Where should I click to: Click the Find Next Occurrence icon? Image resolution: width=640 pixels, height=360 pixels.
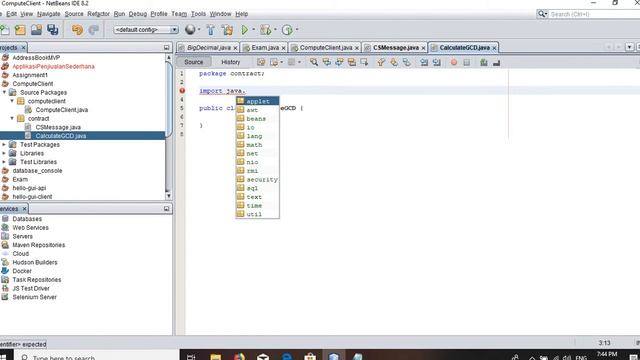(339, 62)
